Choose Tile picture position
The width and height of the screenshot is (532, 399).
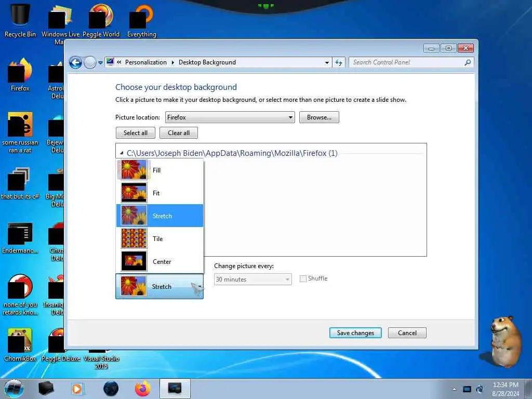click(160, 238)
